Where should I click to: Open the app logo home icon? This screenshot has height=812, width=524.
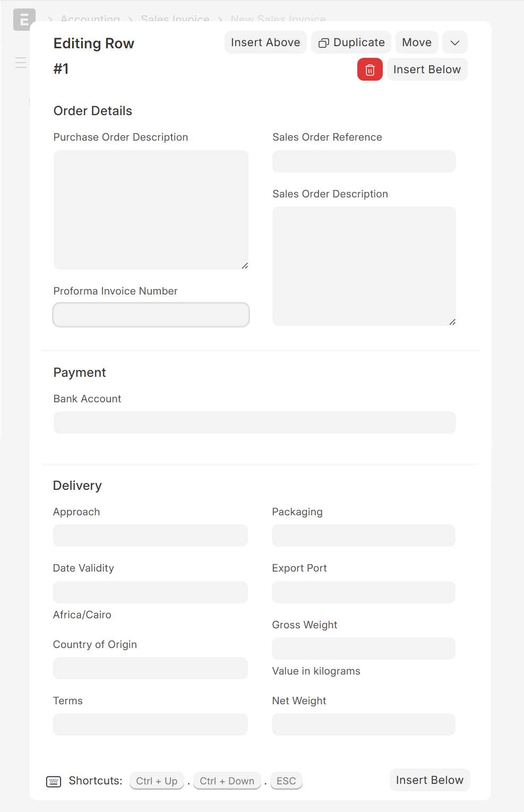pos(24,20)
